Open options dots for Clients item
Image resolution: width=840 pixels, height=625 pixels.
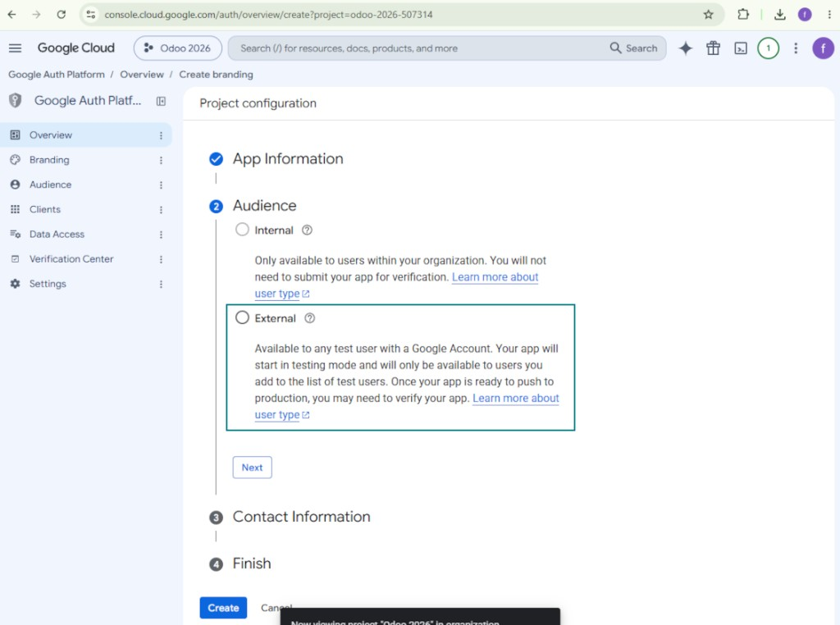(x=161, y=209)
